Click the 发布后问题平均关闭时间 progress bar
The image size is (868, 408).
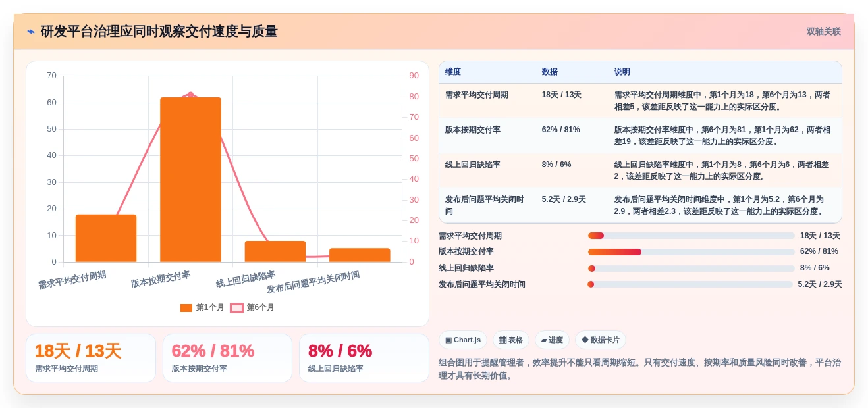click(x=690, y=284)
